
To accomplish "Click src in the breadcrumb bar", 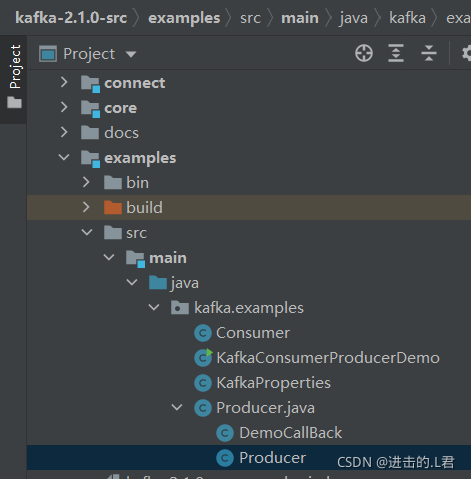I will (x=250, y=18).
